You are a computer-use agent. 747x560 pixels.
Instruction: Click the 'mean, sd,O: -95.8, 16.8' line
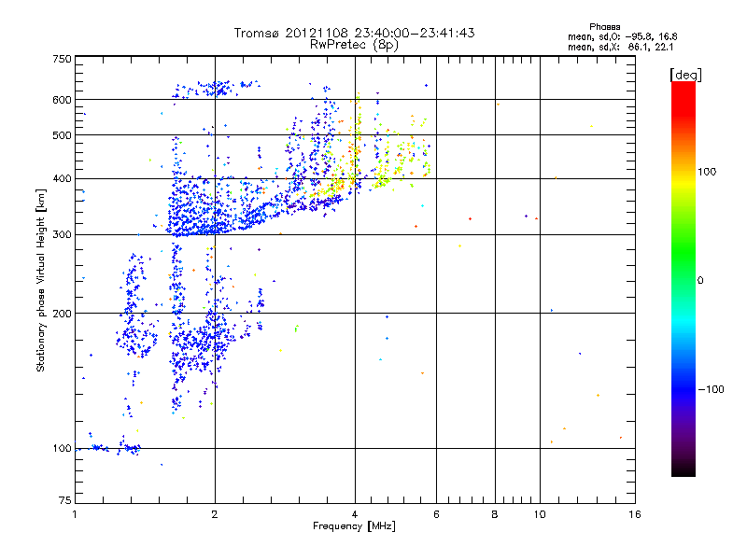coord(623,36)
